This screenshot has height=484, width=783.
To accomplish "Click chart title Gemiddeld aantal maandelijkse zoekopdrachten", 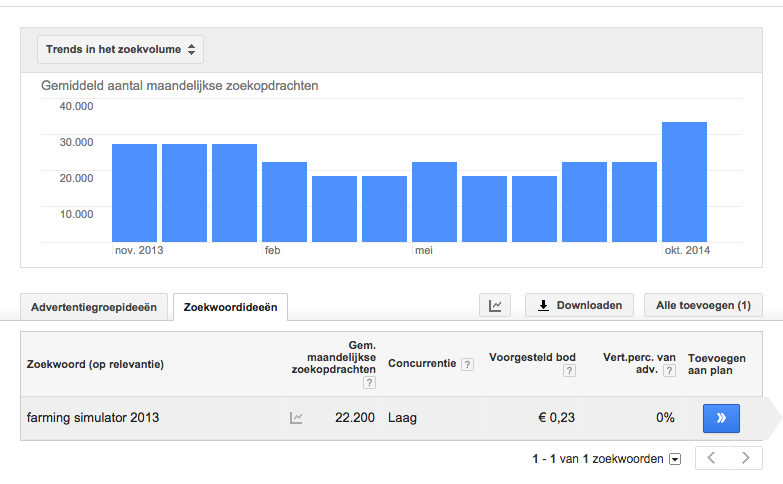I will pyautogui.click(x=180, y=86).
